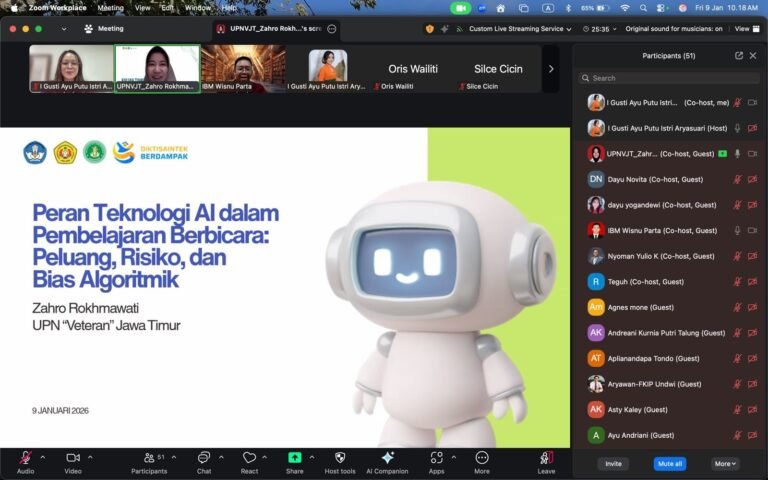Image resolution: width=768 pixels, height=480 pixels.
Task: Expand the Audio options caret
Action: 43,457
